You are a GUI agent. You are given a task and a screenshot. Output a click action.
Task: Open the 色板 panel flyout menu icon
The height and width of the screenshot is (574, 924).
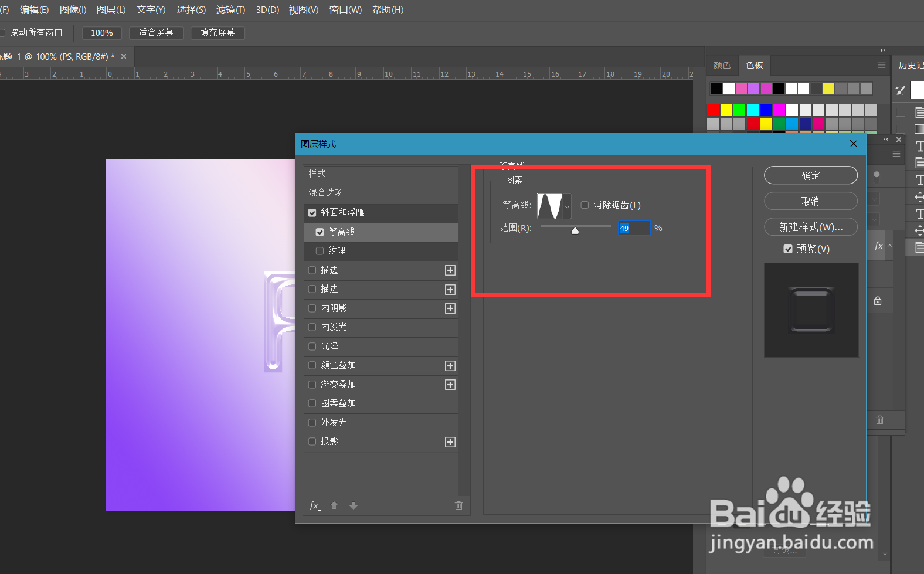pyautogui.click(x=881, y=65)
